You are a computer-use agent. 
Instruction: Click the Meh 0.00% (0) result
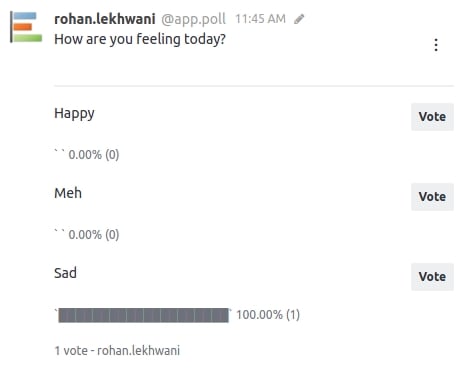(x=94, y=235)
